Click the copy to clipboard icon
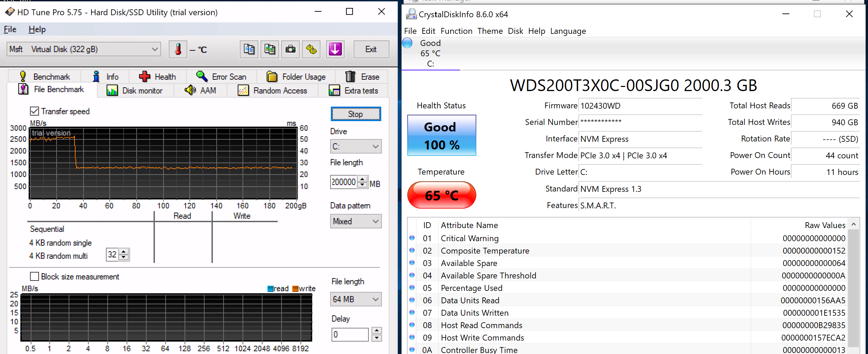 pyautogui.click(x=249, y=49)
